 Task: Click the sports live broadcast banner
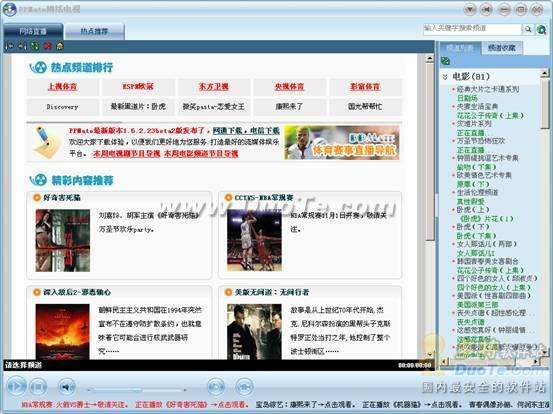tap(341, 142)
